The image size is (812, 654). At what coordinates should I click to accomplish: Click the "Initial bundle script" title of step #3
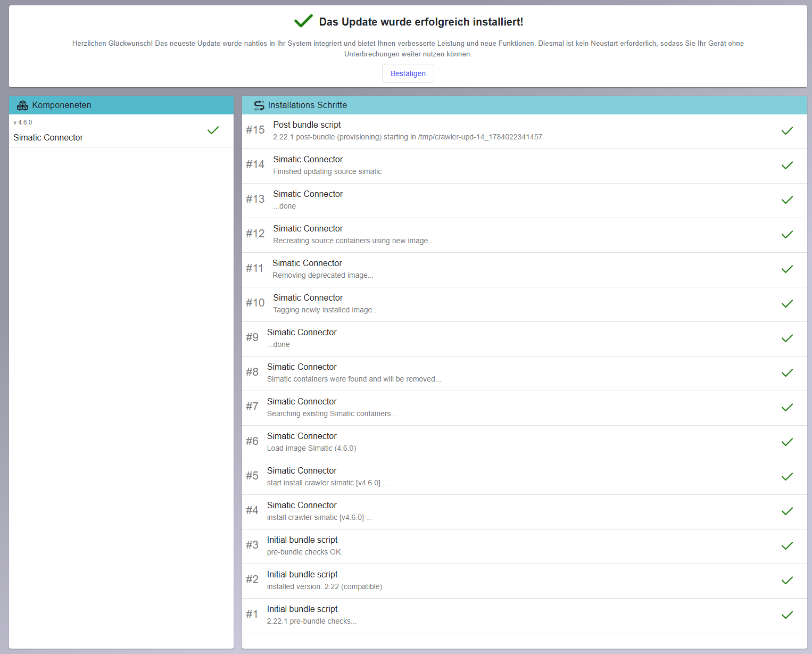point(302,540)
